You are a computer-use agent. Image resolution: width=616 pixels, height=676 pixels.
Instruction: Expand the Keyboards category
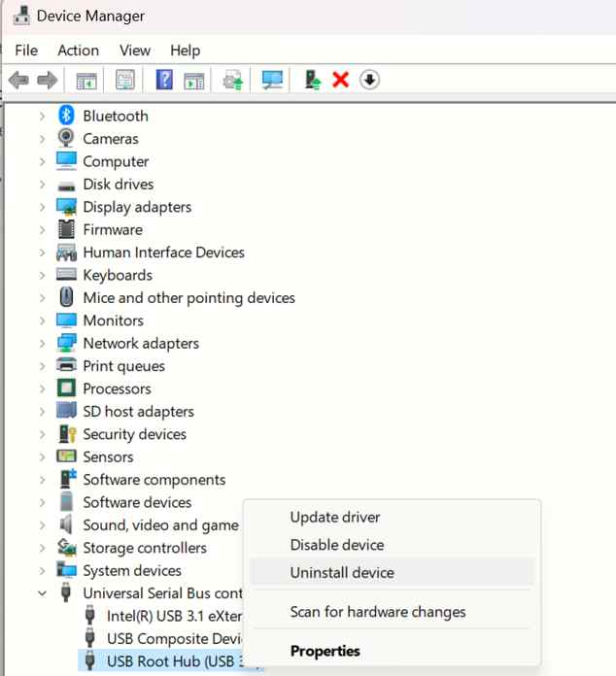[42, 275]
